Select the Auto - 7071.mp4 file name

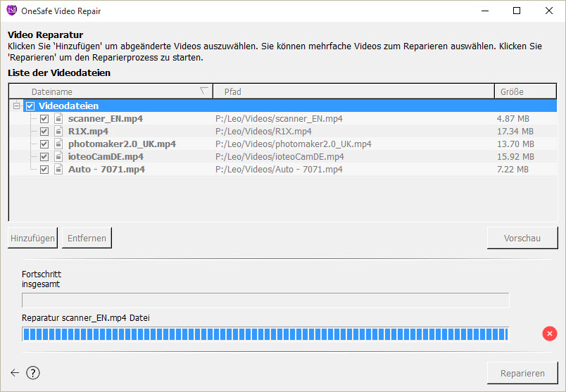106,170
